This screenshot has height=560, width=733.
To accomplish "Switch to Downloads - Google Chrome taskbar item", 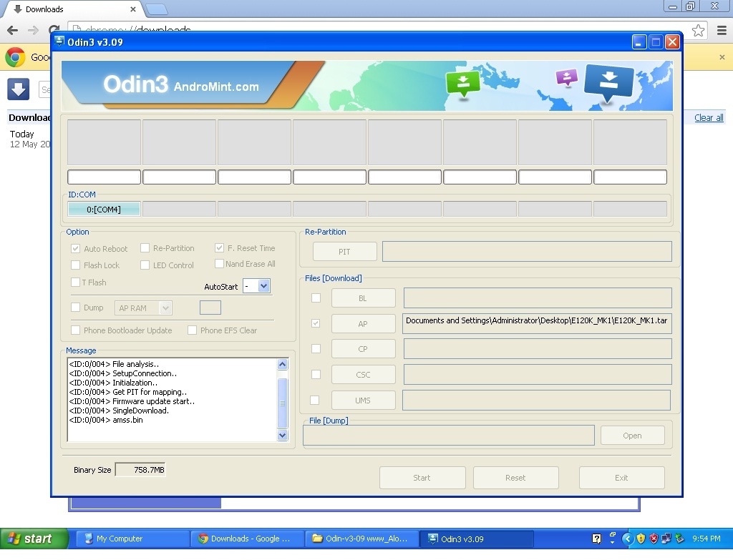I will (247, 539).
